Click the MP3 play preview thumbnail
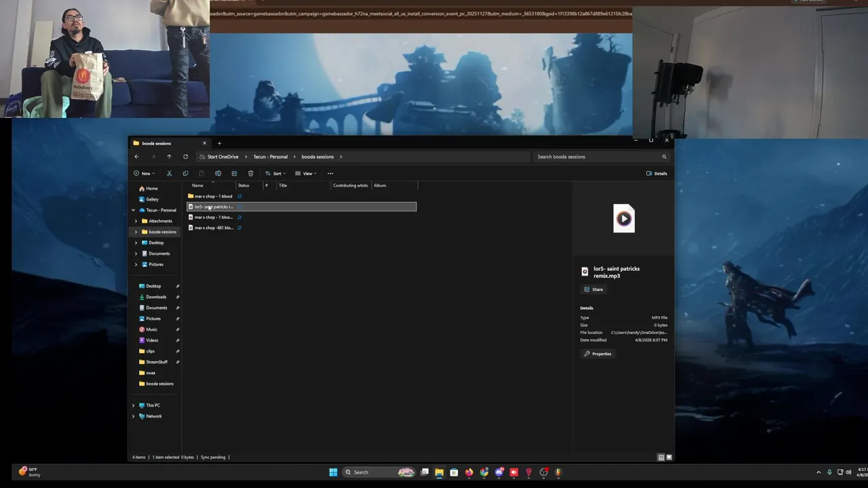 (x=624, y=218)
